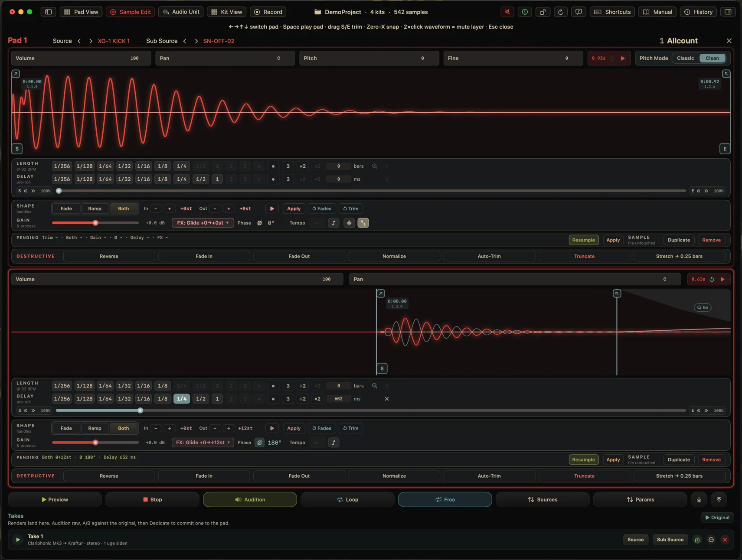Click the top waveform start corner arrow icon
The width and height of the screenshot is (742, 560).
point(16,74)
